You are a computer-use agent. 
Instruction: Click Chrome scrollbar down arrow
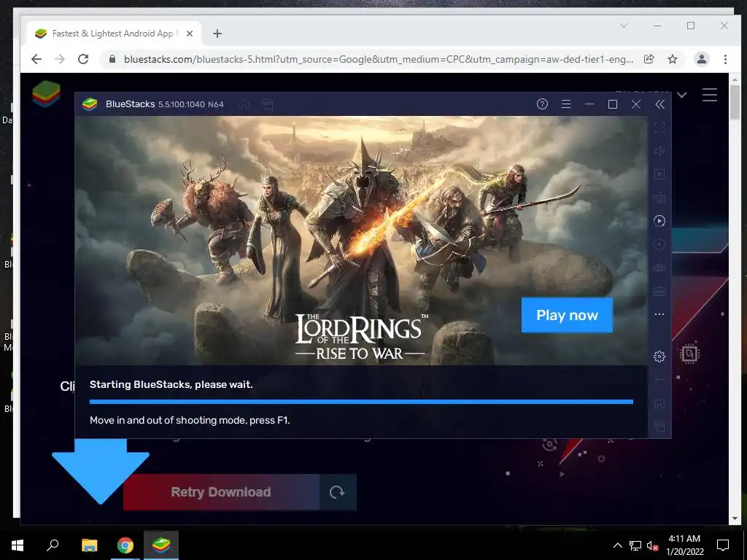(x=735, y=518)
